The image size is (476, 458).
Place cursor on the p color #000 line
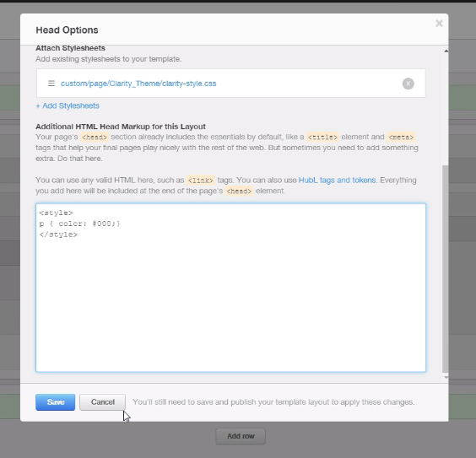point(80,224)
